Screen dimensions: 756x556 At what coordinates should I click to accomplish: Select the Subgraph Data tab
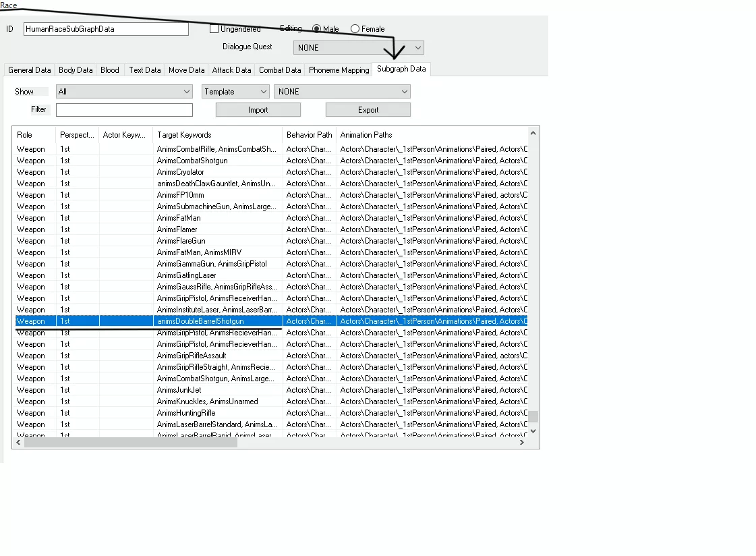coord(401,69)
